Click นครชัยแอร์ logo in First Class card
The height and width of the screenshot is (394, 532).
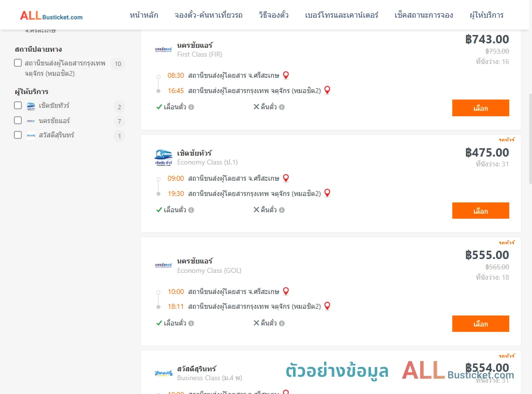pyautogui.click(x=163, y=50)
